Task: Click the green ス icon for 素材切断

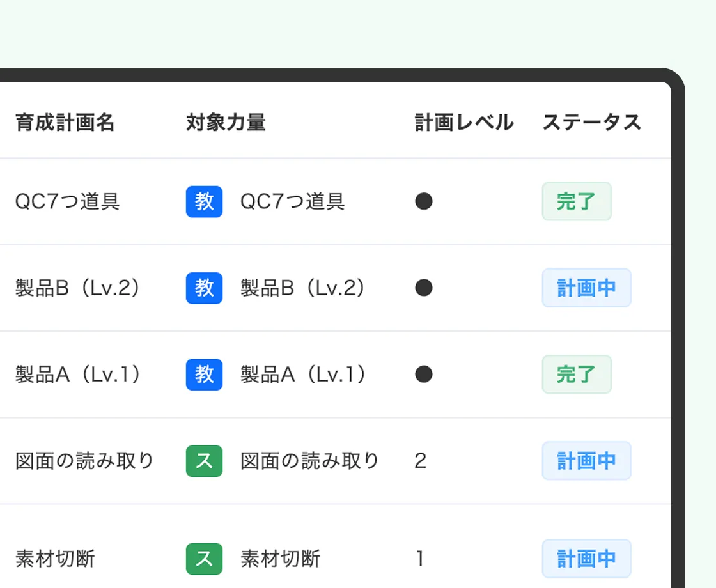Action: [x=204, y=559]
